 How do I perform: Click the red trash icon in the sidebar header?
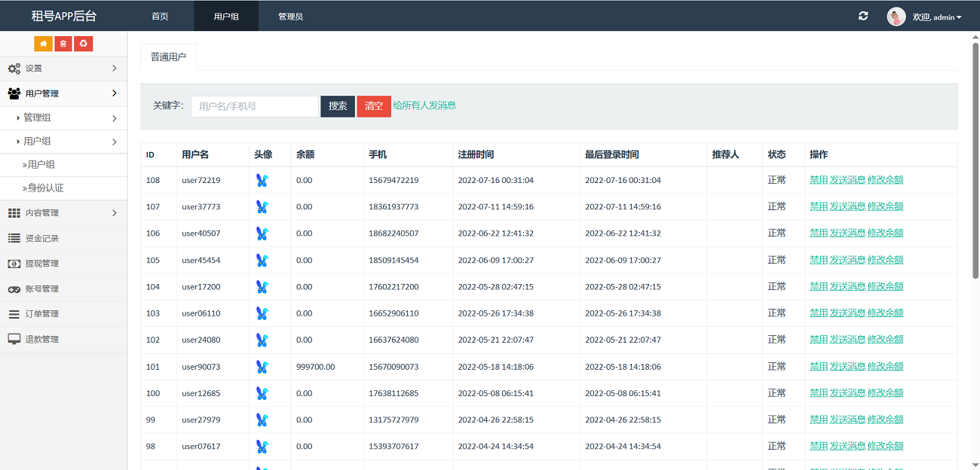tap(63, 44)
